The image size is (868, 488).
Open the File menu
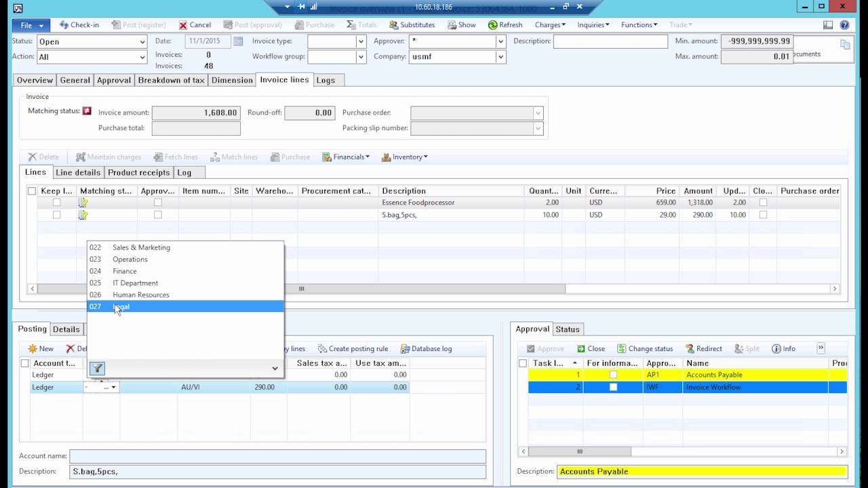click(31, 25)
